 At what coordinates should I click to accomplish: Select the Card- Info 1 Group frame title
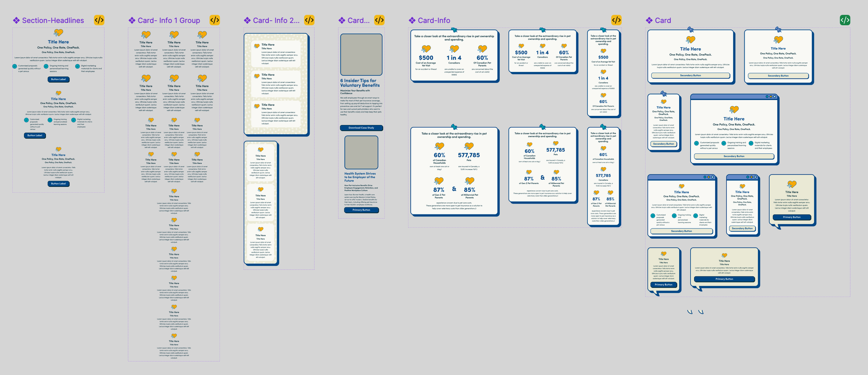(169, 20)
